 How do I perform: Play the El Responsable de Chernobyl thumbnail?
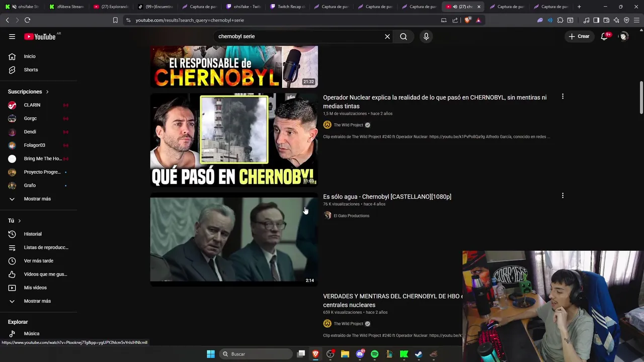234,66
